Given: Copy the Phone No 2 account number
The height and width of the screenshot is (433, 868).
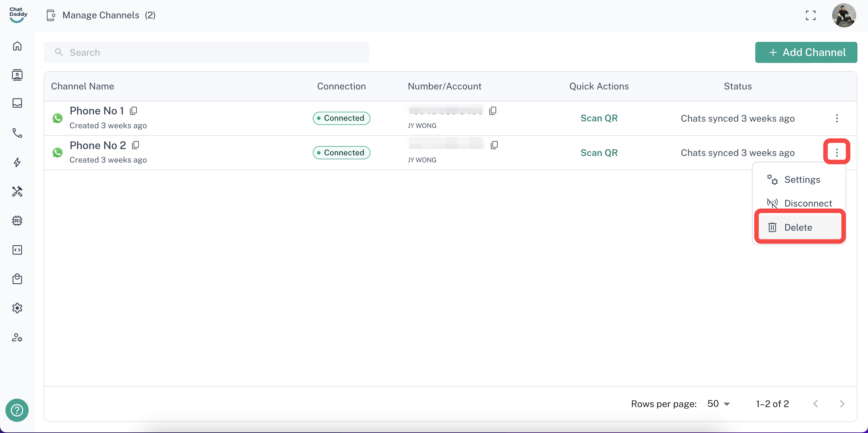Looking at the screenshot, I should (494, 145).
